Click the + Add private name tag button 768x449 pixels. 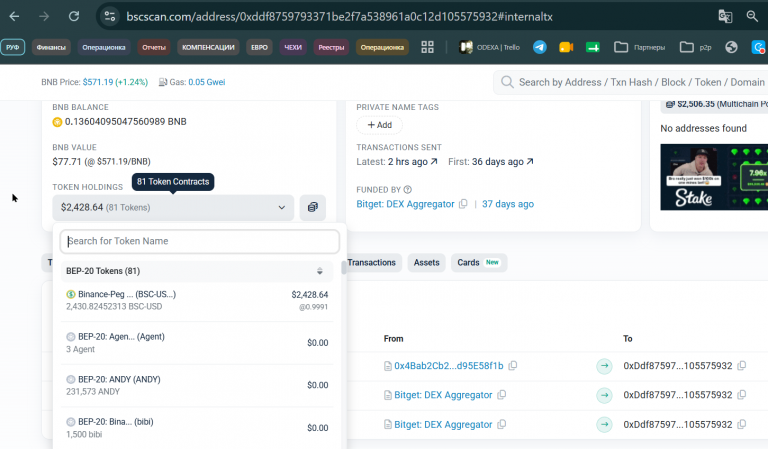[x=380, y=125]
